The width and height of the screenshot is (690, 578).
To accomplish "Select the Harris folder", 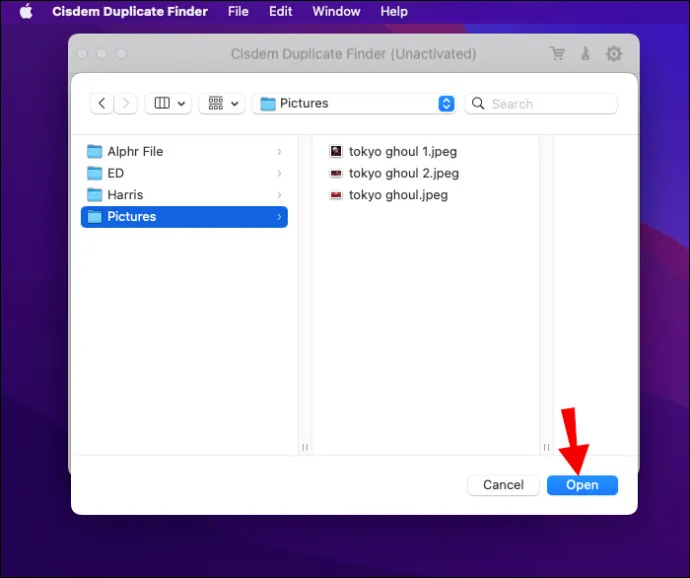I will [184, 195].
